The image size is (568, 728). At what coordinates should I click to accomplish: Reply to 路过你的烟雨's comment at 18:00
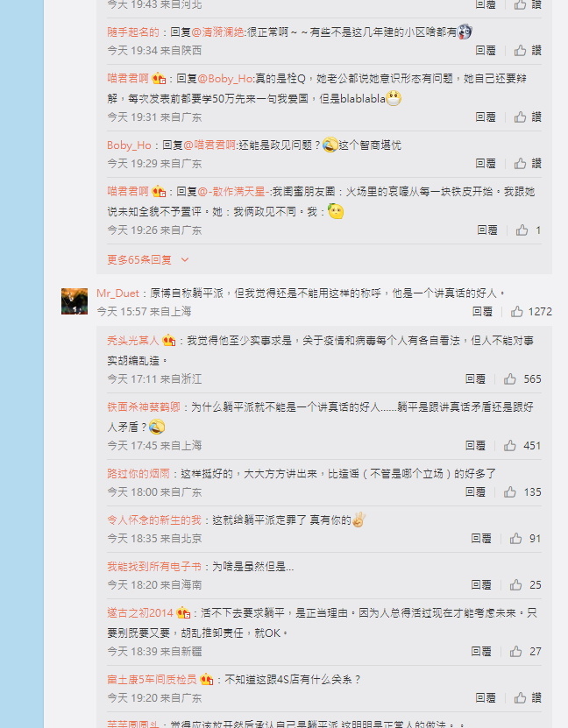pos(475,491)
